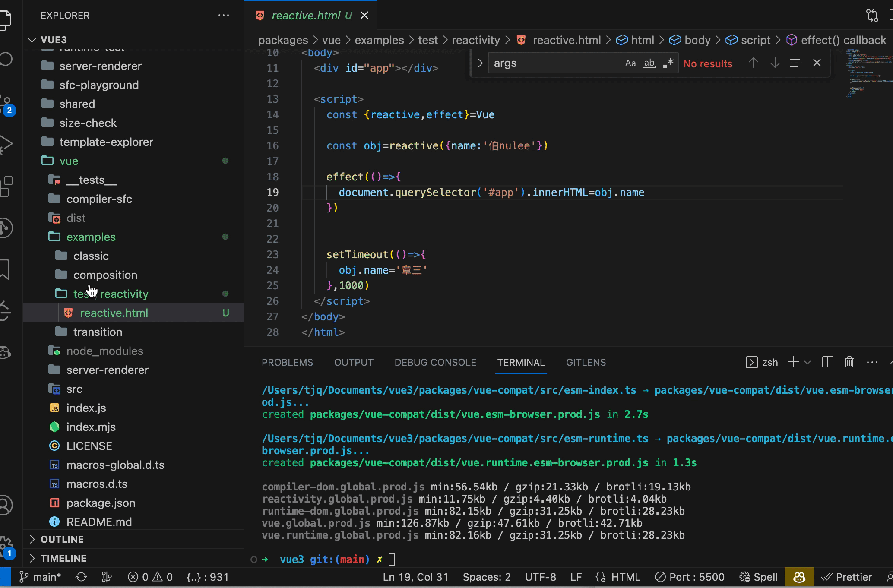Kill terminal with trash icon
893x588 pixels.
coord(849,362)
